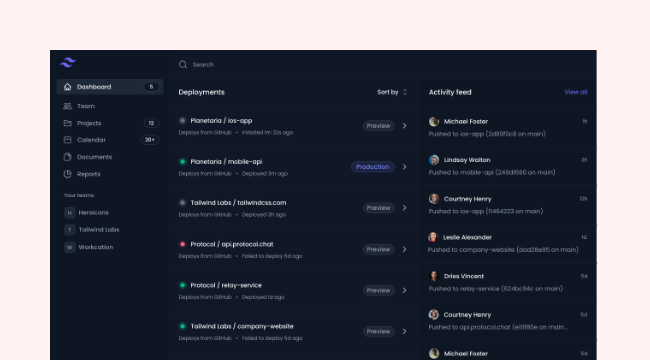Click the Heroicons 'H' team badge

point(70,213)
